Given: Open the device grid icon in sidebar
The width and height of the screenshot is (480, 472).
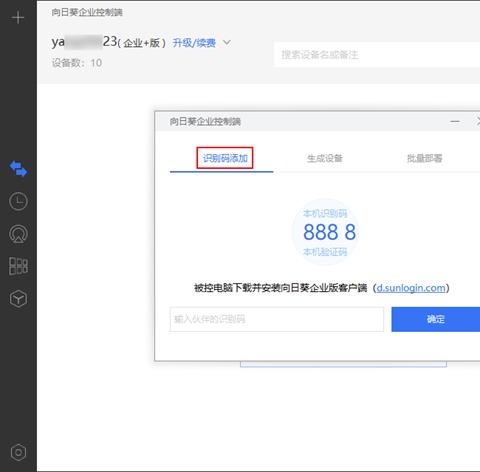Looking at the screenshot, I should pyautogui.click(x=18, y=266).
